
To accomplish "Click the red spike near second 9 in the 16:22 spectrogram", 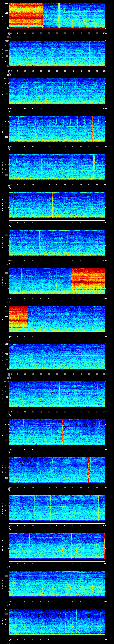I will tap(24, 243).
